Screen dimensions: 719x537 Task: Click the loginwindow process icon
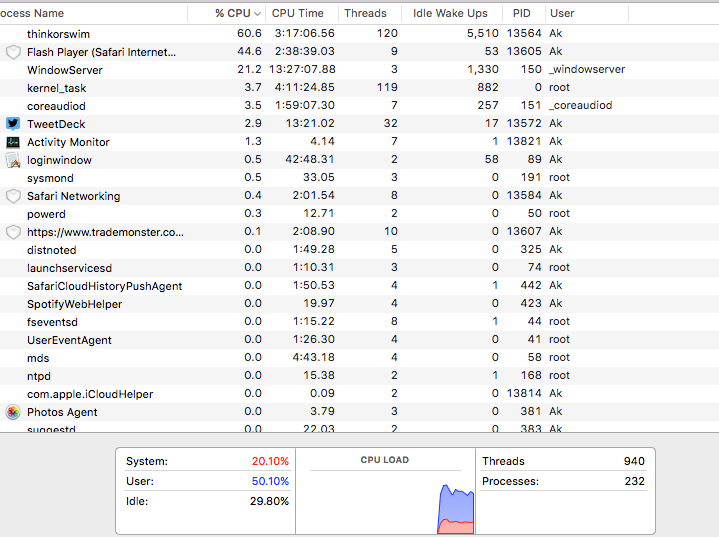[13, 160]
